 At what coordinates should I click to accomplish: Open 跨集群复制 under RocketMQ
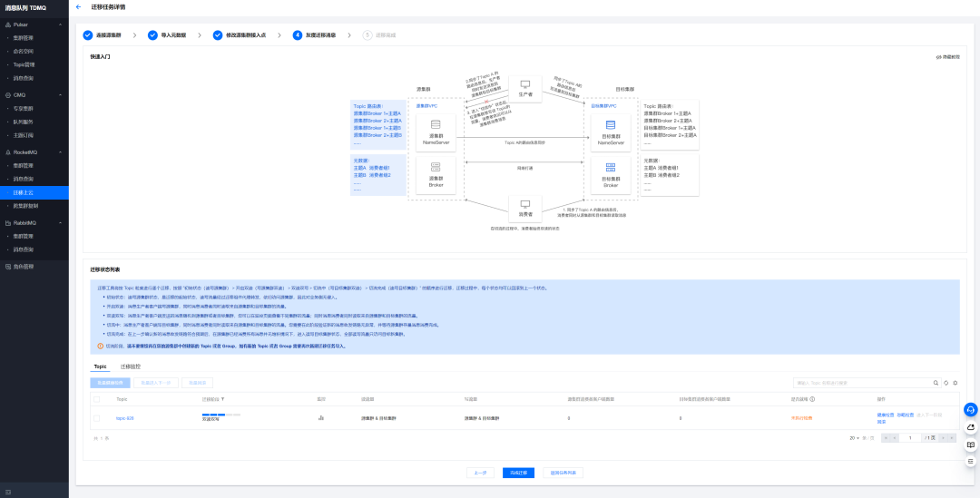point(25,206)
